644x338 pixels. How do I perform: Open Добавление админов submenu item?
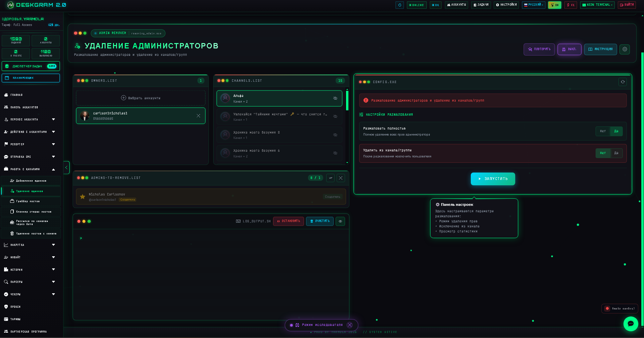coord(31,181)
